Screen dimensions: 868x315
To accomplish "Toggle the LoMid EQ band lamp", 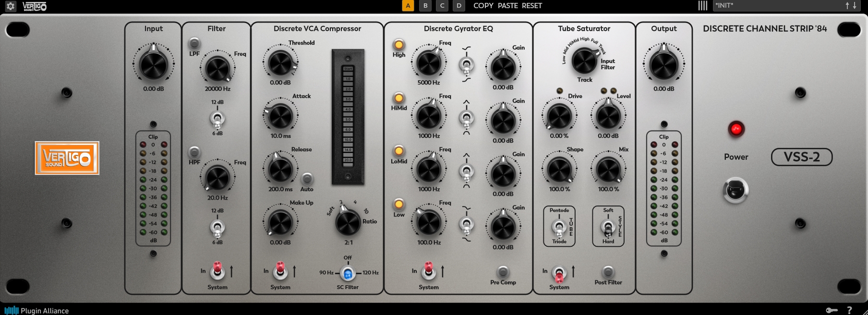I will [x=399, y=151].
